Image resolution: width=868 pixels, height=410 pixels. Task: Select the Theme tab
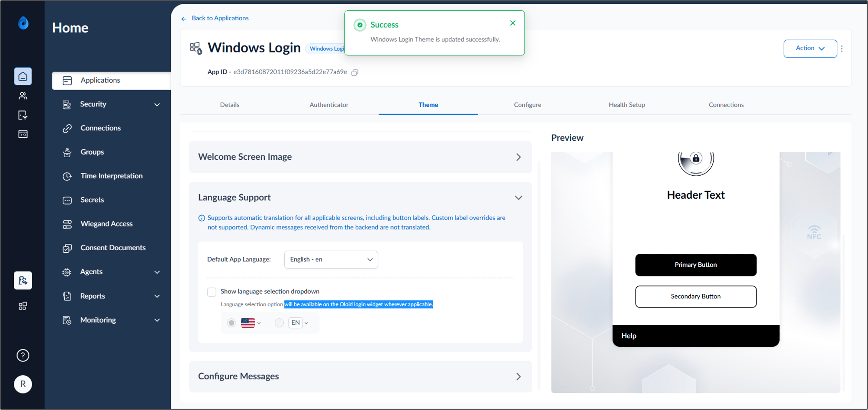428,105
